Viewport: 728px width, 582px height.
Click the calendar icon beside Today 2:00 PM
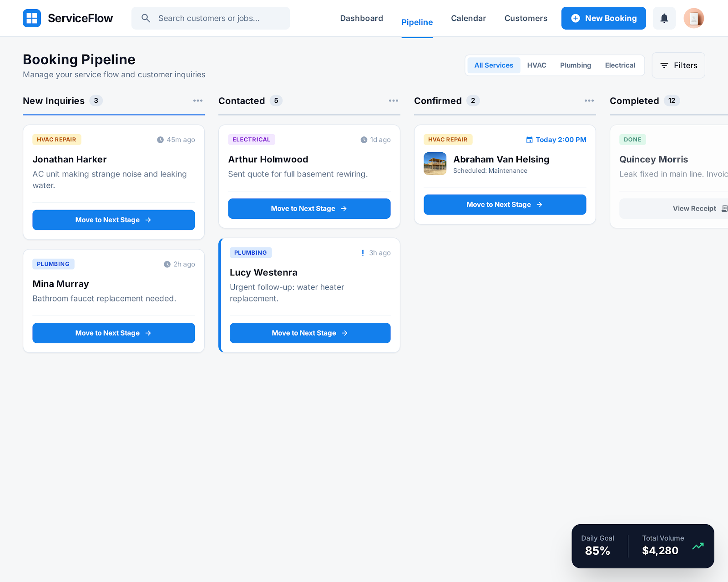coord(529,140)
